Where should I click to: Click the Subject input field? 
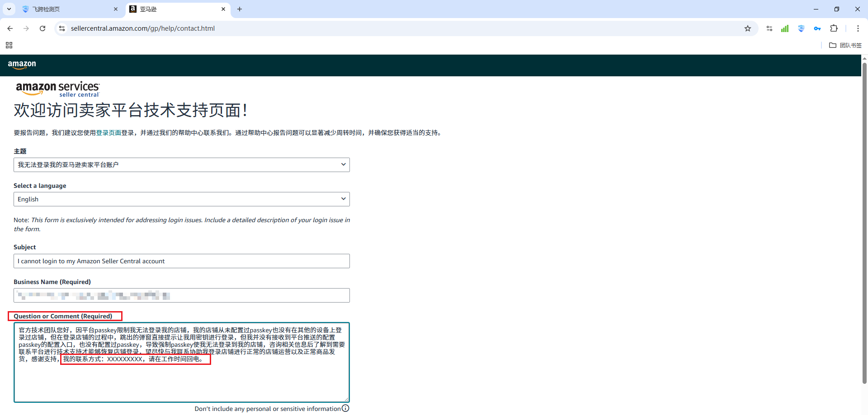[182, 261]
